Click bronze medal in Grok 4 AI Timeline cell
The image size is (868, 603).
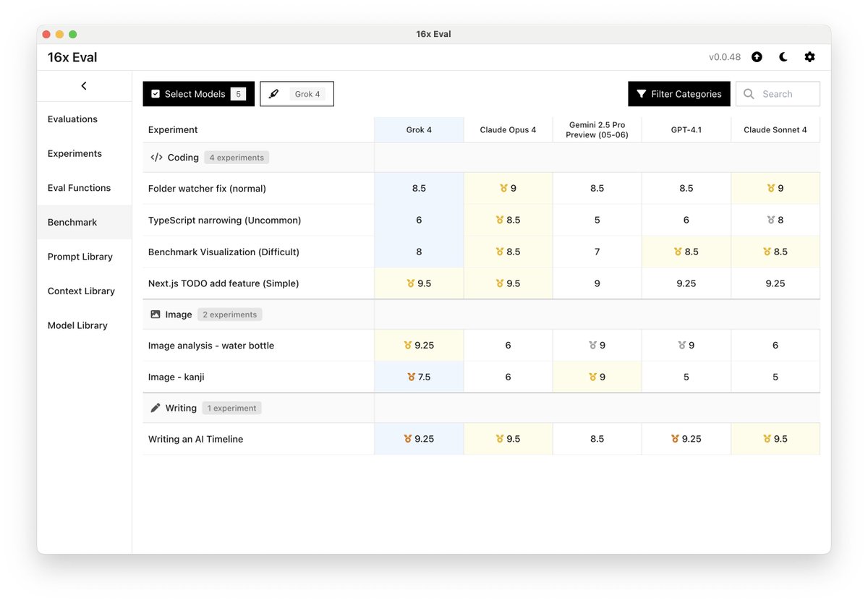[x=408, y=439]
